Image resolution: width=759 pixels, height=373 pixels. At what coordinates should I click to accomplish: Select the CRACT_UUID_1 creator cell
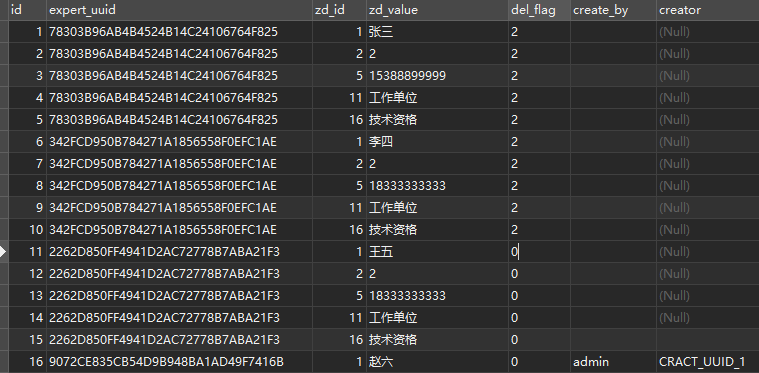point(708,361)
